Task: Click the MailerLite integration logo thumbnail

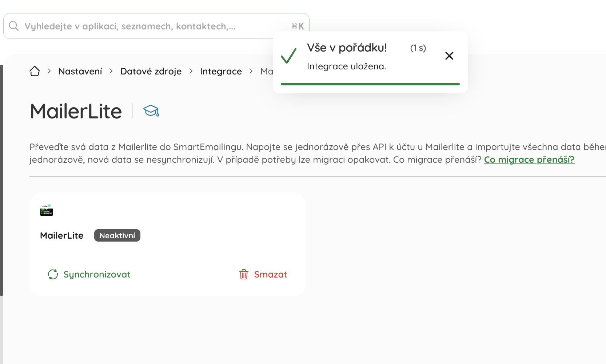Action: [x=47, y=209]
